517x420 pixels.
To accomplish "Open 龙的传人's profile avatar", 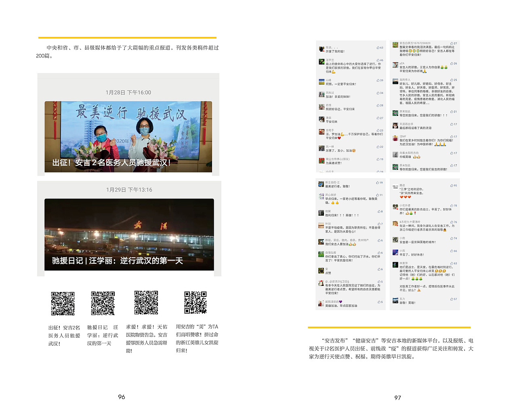I will pos(395,81).
